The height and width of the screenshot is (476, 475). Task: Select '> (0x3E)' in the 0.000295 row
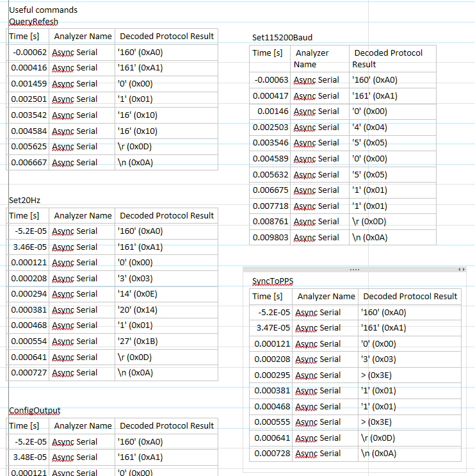click(376, 375)
